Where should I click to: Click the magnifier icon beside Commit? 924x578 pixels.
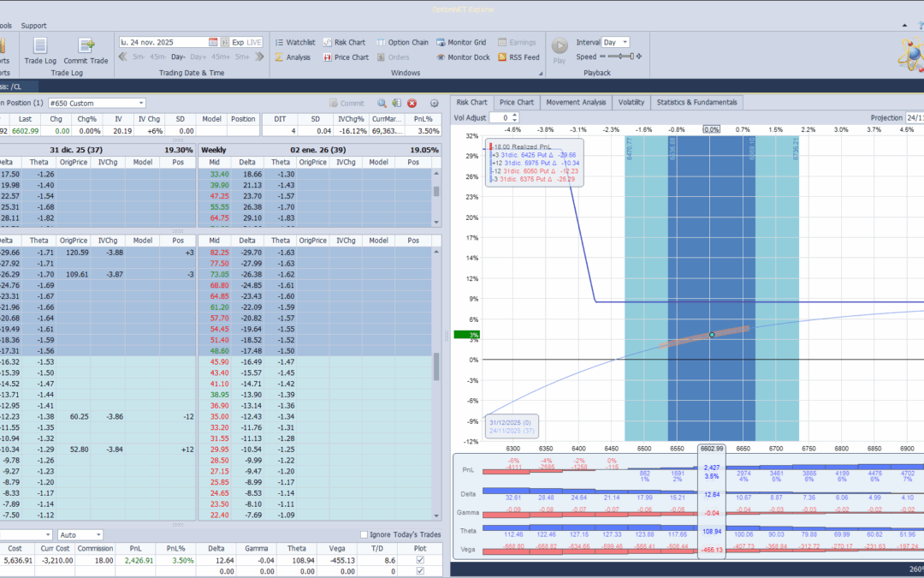tap(382, 104)
